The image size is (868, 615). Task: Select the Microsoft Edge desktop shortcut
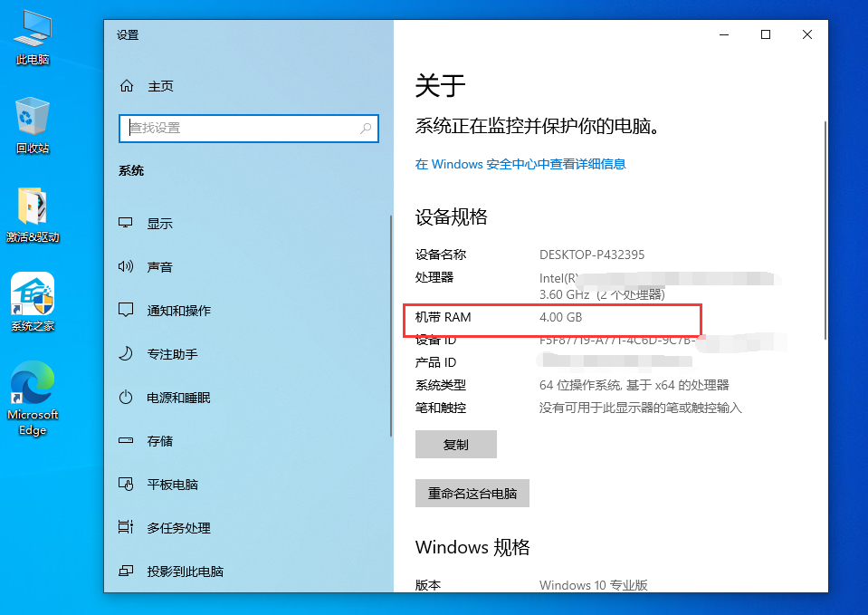pos(33,399)
